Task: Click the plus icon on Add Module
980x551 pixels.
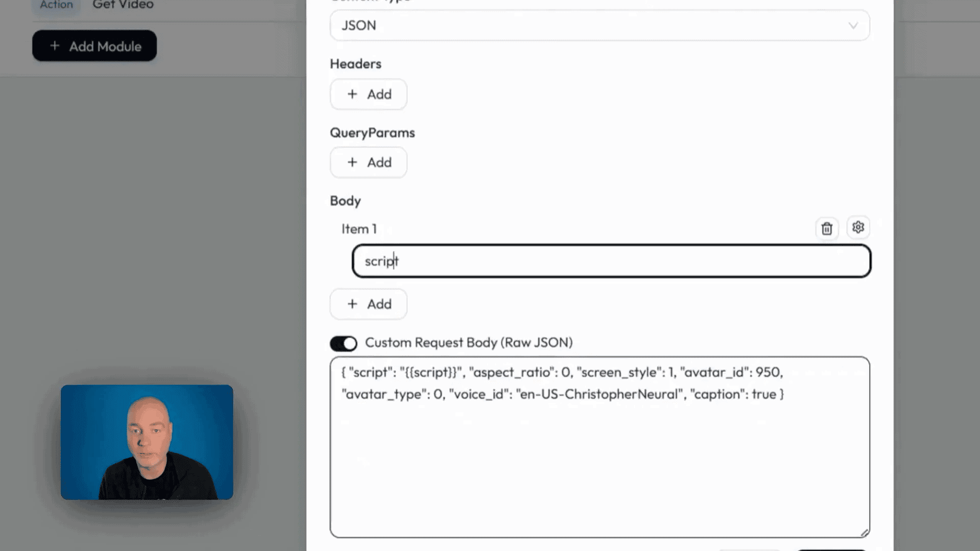Action: point(55,45)
